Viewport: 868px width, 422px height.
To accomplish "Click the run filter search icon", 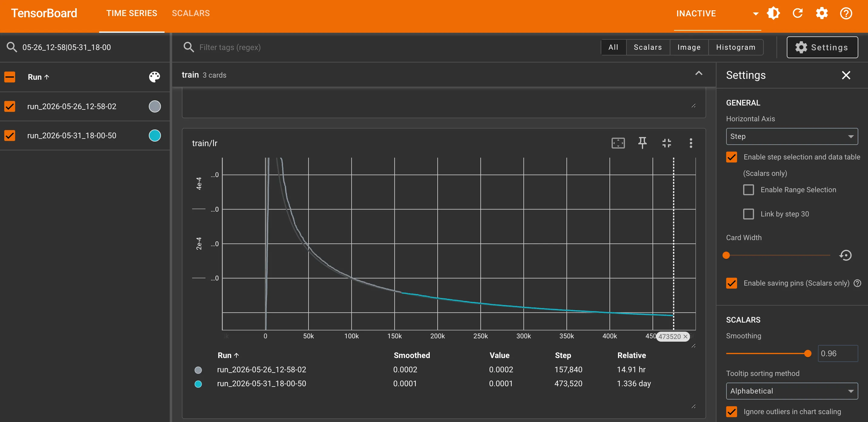I will (12, 47).
